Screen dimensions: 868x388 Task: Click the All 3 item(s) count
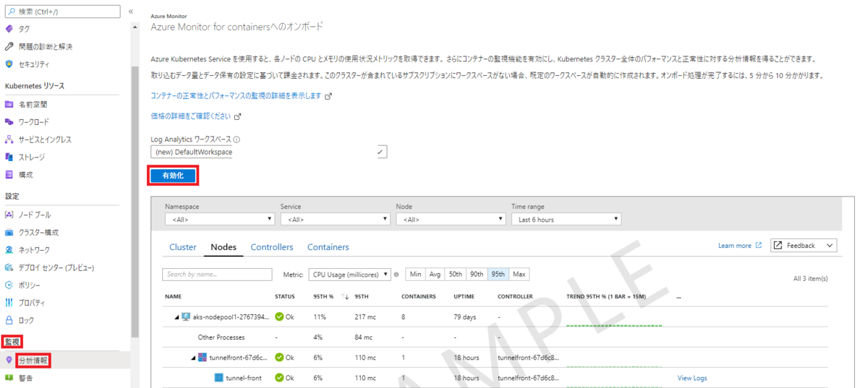(x=810, y=278)
